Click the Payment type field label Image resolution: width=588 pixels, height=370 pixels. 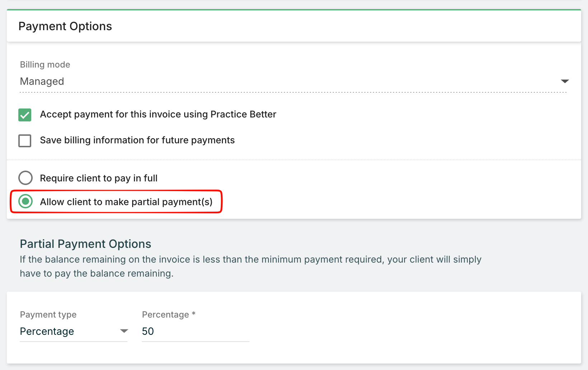48,315
